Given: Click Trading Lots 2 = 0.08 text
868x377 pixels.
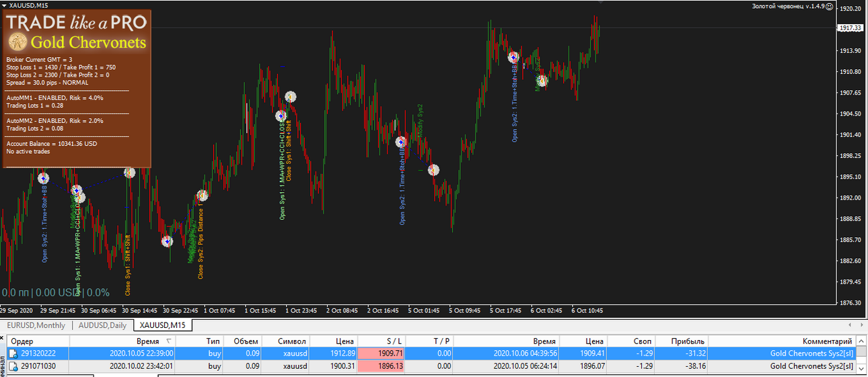Looking at the screenshot, I should click(x=35, y=128).
